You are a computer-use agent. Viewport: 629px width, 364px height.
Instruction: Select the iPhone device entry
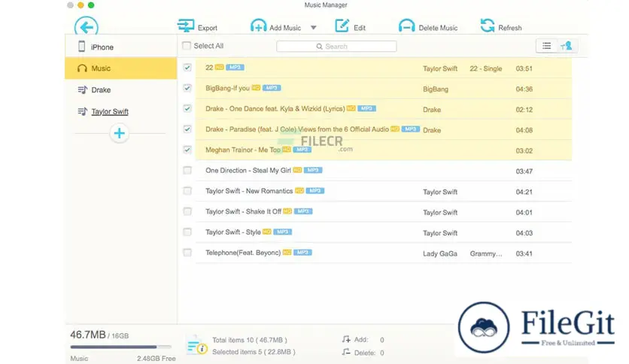120,47
